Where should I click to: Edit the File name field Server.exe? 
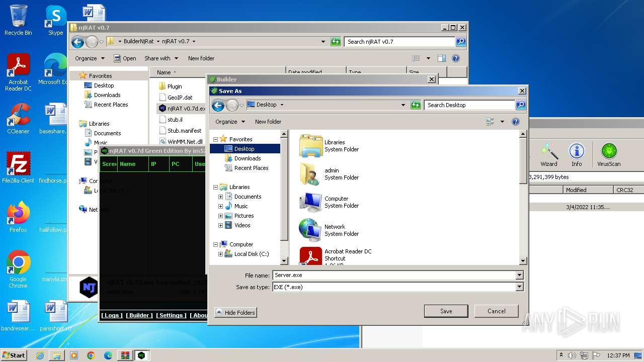point(394,275)
